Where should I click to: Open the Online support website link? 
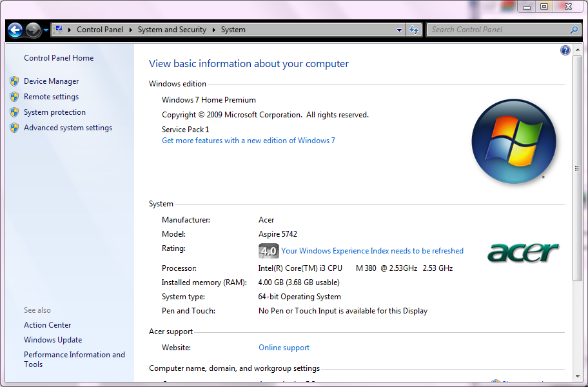point(284,348)
